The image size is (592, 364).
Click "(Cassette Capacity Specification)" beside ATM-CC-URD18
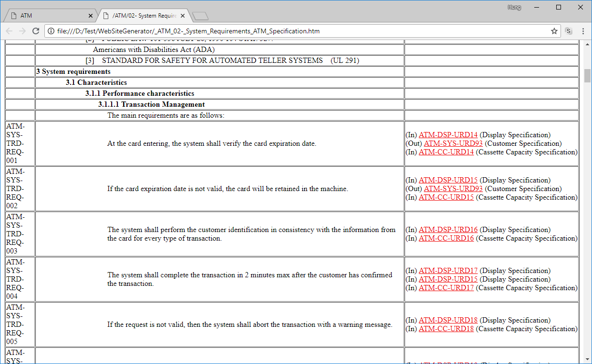[527, 329]
